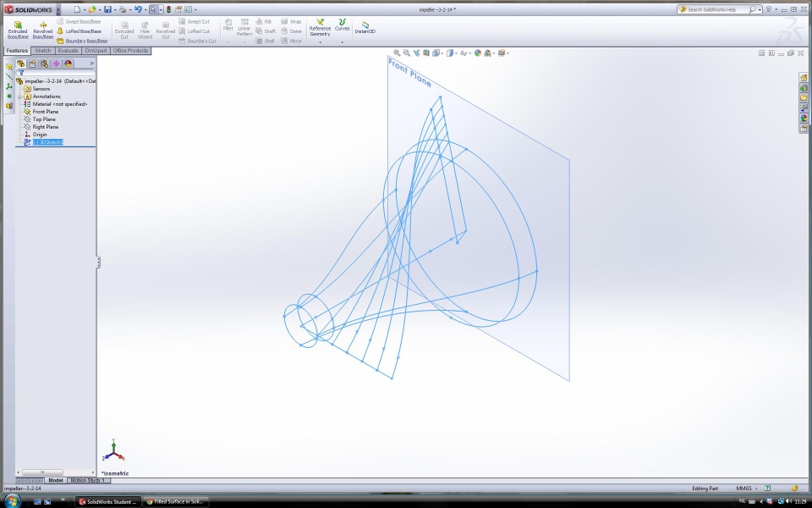The width and height of the screenshot is (812, 508).
Task: Open dropdown arrow next to New
Action: coord(84,10)
